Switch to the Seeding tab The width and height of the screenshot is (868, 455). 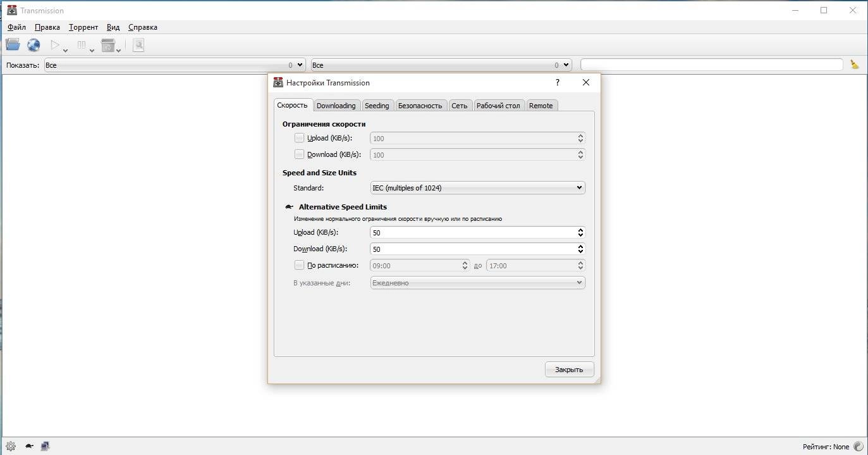(x=377, y=106)
